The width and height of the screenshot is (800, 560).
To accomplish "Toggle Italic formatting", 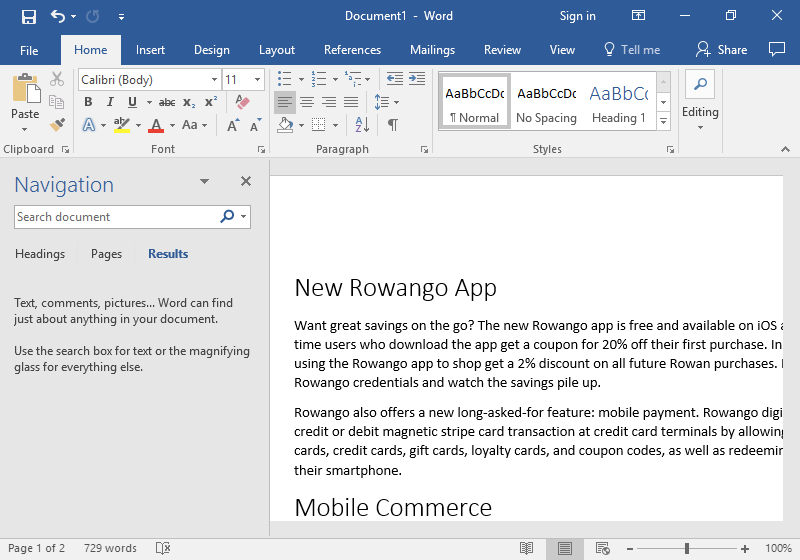I will point(110,102).
